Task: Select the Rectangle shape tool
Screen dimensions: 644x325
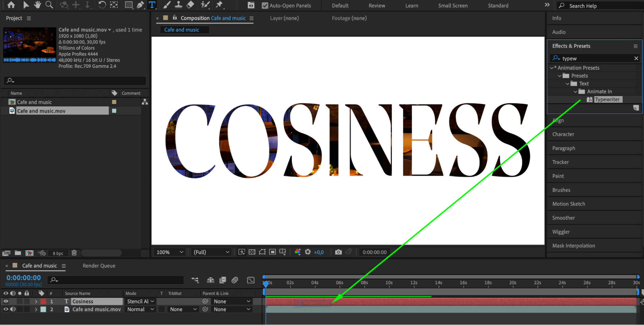Action: click(129, 5)
